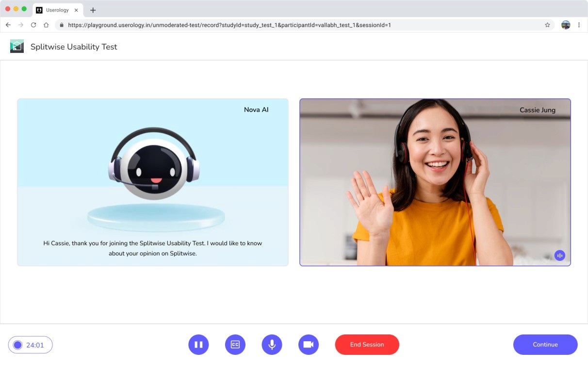Image resolution: width=588 pixels, height=365 pixels.
Task: Click the Splitwise logo in the header
Action: click(17, 47)
